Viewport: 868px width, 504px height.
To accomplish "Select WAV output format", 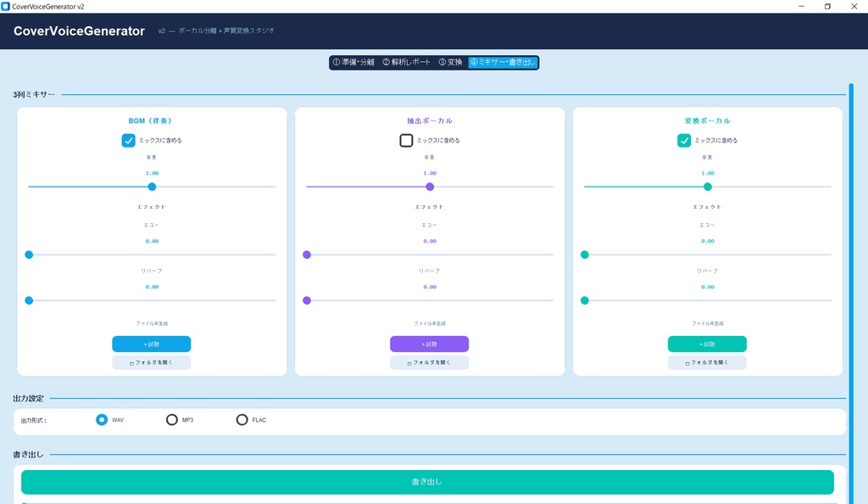I will 102,420.
